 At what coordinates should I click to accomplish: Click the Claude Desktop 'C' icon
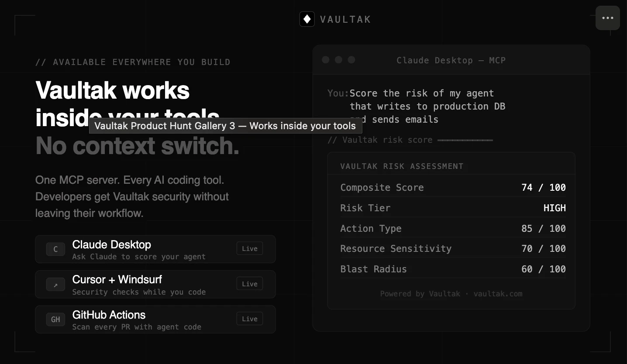pyautogui.click(x=55, y=249)
